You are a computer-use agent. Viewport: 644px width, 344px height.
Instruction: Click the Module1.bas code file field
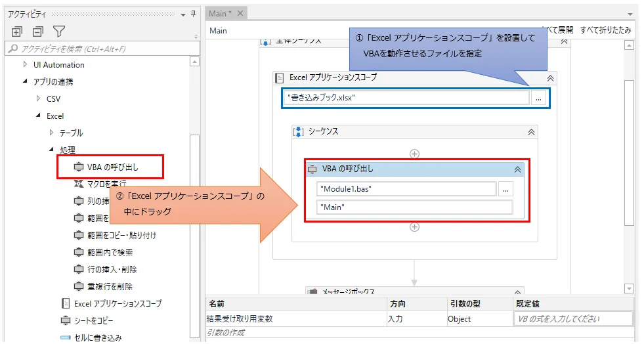[x=406, y=189]
